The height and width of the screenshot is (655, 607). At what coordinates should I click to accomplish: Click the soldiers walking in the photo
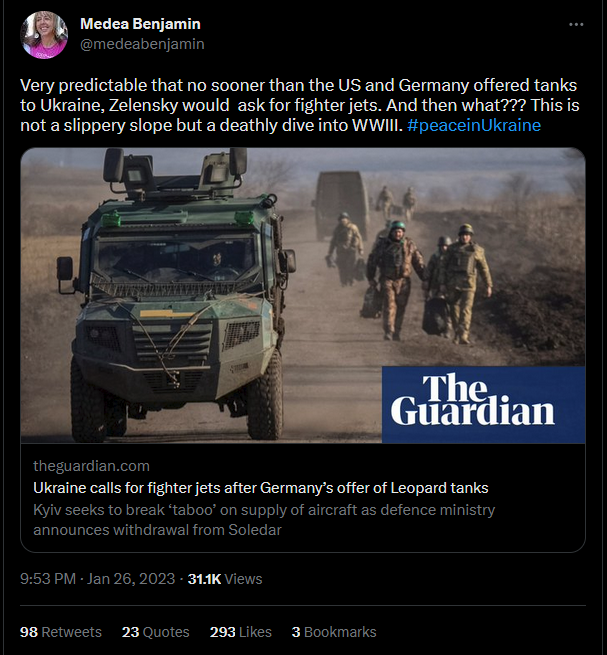click(409, 267)
